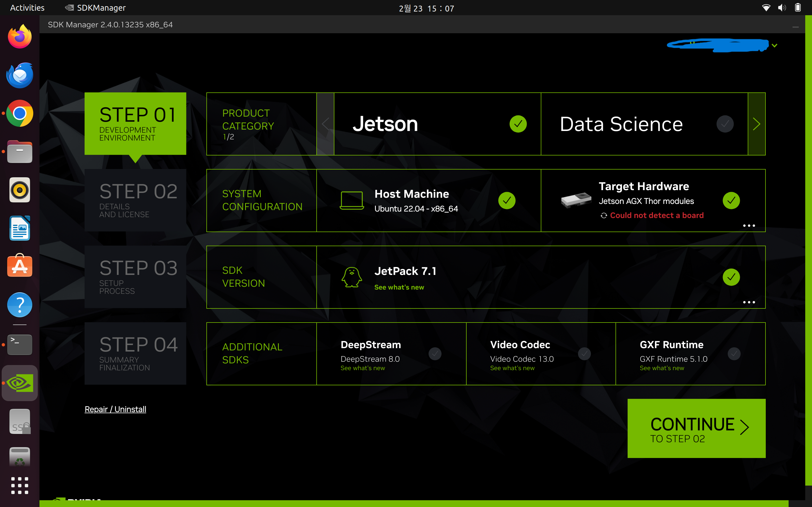Viewport: 812px width, 507px height.
Task: Click the NVIDIA SDK Manager dock icon
Action: 19,383
